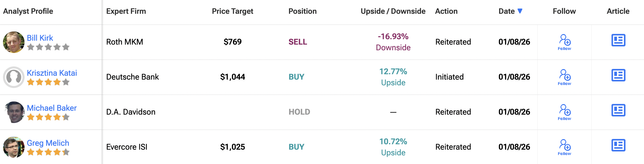This screenshot has width=644, height=164.
Task: Open Evercore ISI article icon
Action: coord(618,145)
